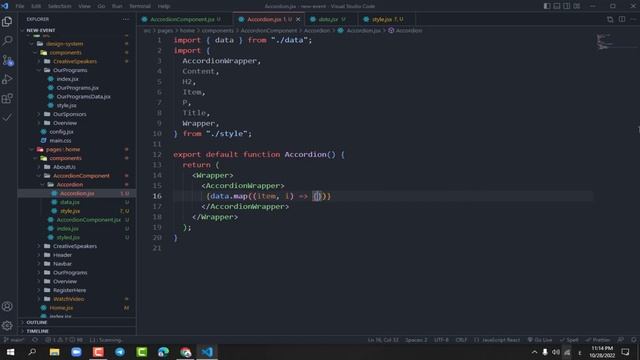Click the UTF-8 encoding indicator
The width and height of the screenshot is (640, 360).
pyautogui.click(x=441, y=340)
